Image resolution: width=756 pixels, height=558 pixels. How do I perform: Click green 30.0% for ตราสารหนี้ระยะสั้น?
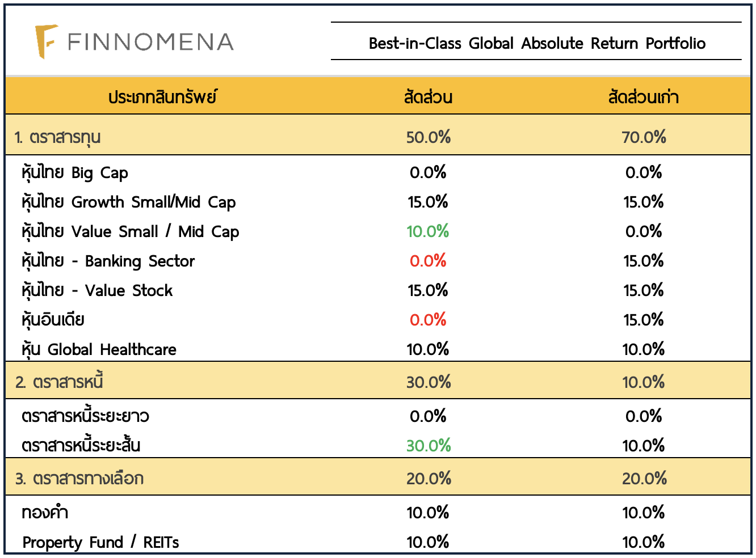point(428,446)
